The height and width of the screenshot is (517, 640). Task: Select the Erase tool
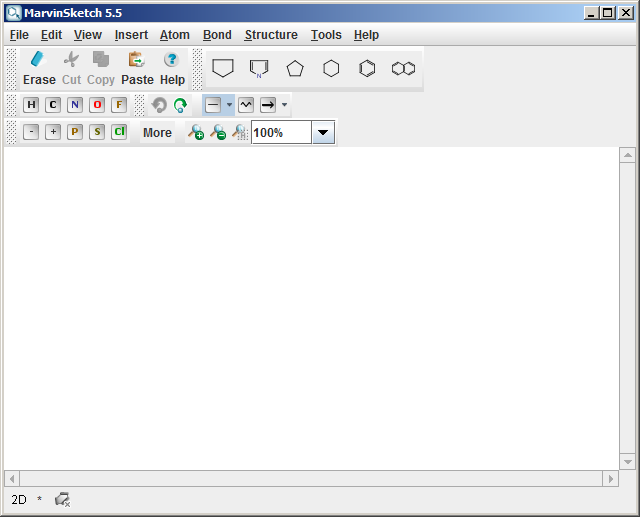pyautogui.click(x=39, y=68)
